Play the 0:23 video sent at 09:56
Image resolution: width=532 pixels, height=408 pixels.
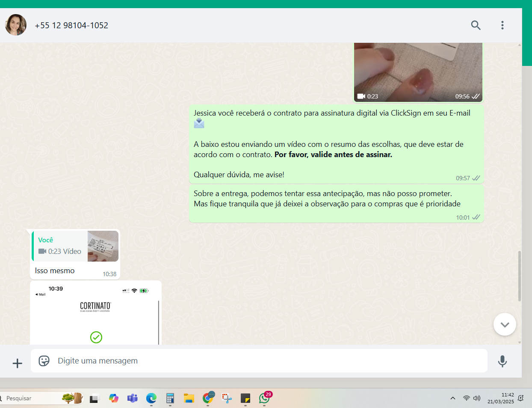[418, 72]
